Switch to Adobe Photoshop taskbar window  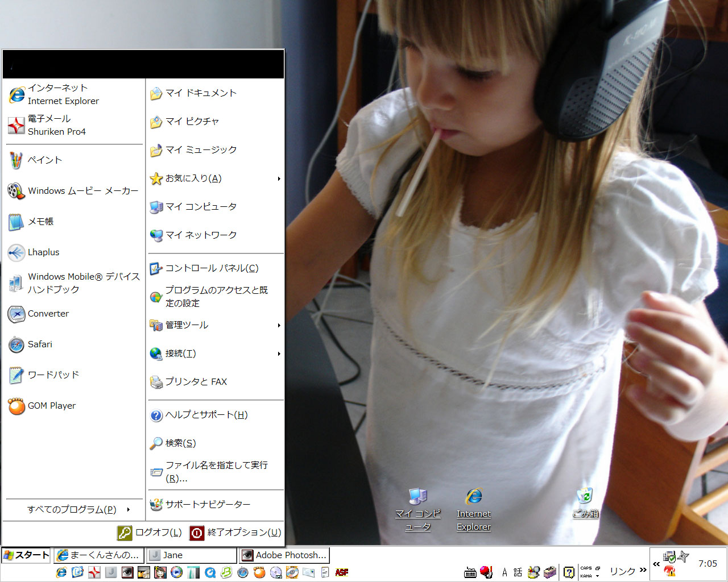pyautogui.click(x=284, y=555)
